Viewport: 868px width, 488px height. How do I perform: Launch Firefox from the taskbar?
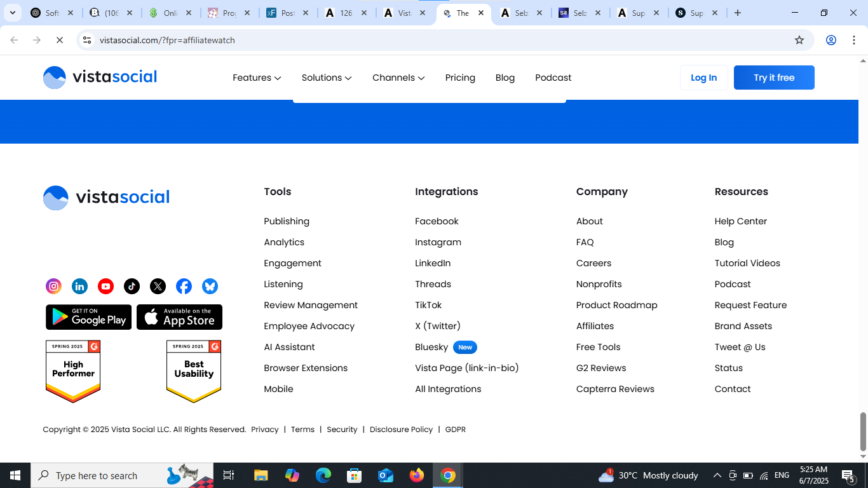[x=417, y=475]
